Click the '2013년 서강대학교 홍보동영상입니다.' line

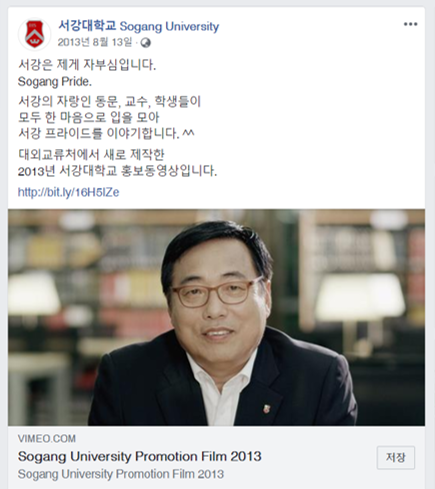[117, 171]
